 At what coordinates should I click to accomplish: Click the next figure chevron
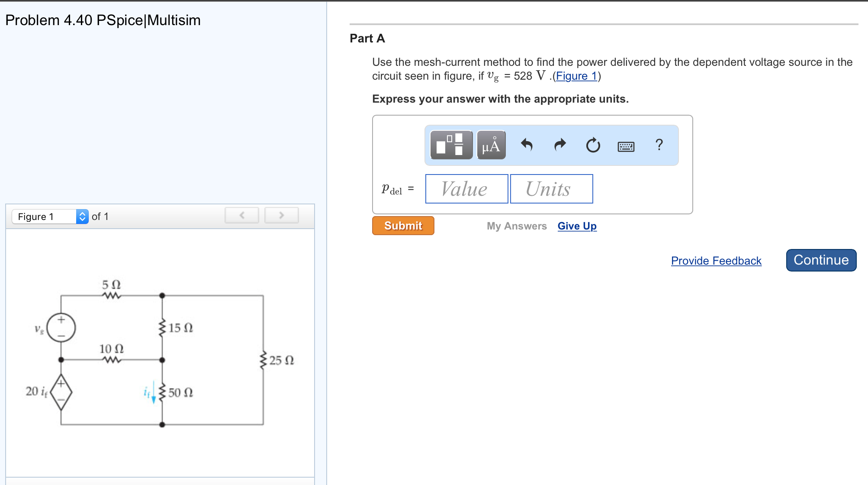point(281,215)
